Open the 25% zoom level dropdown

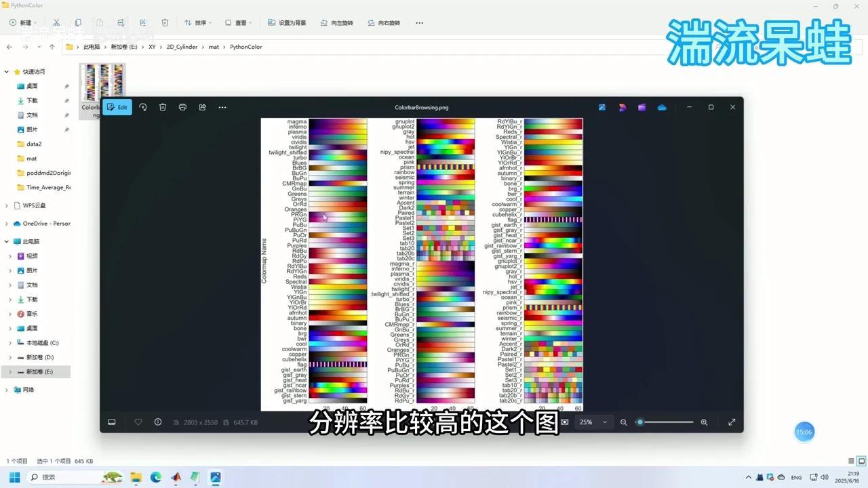point(594,422)
